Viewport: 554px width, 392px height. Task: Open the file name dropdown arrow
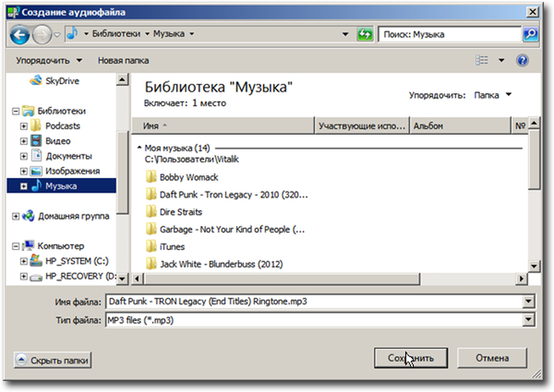click(x=527, y=302)
